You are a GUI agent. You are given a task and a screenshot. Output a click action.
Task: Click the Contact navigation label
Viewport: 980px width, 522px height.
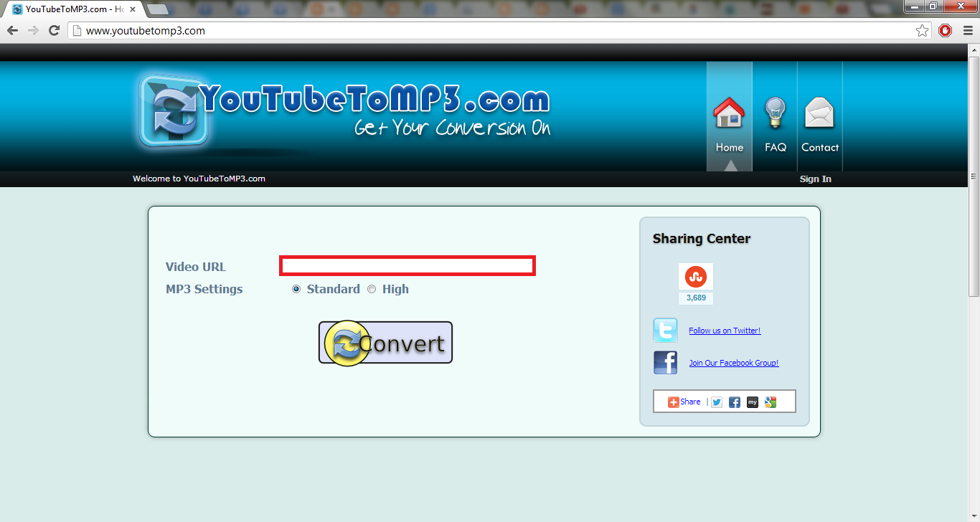coord(820,147)
